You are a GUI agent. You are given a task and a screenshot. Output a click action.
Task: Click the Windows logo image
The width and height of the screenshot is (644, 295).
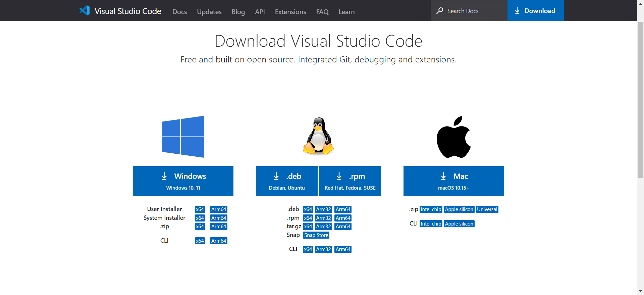point(183,137)
